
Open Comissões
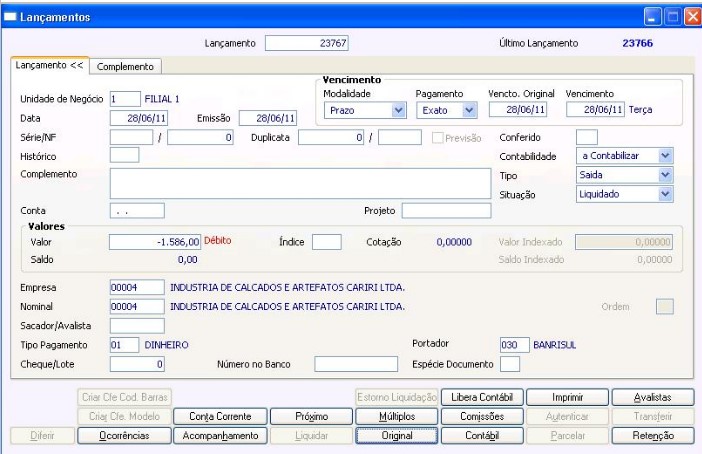[x=482, y=416]
